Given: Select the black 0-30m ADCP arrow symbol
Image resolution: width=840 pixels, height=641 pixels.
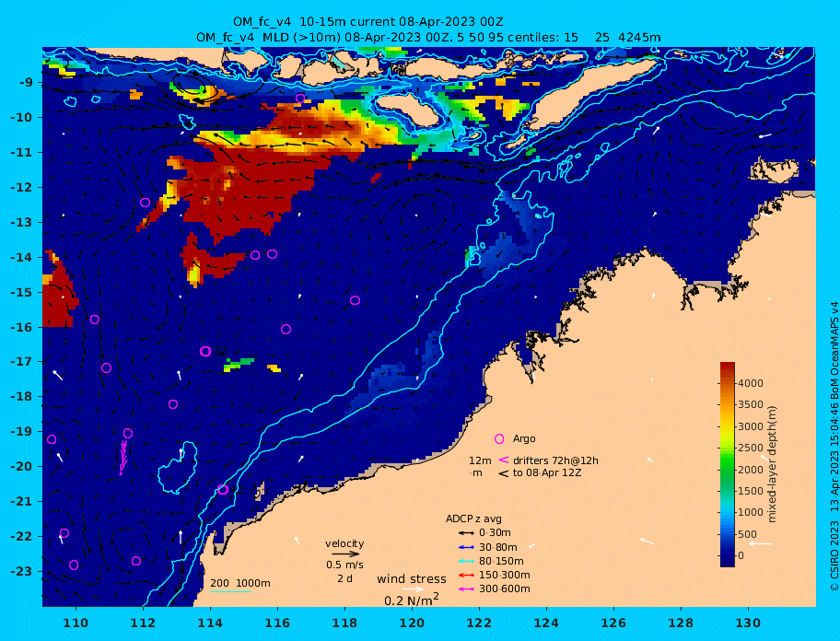Looking at the screenshot, I should (x=466, y=533).
